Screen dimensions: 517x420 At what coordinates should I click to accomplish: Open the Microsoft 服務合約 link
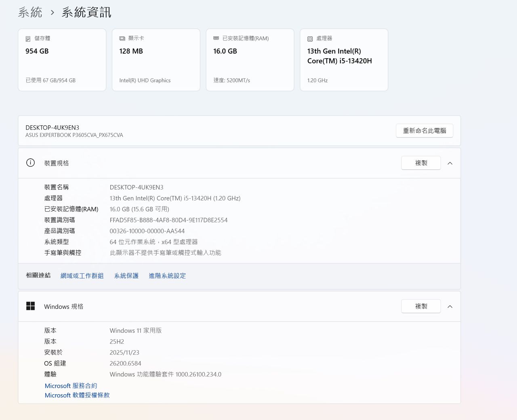(x=71, y=386)
